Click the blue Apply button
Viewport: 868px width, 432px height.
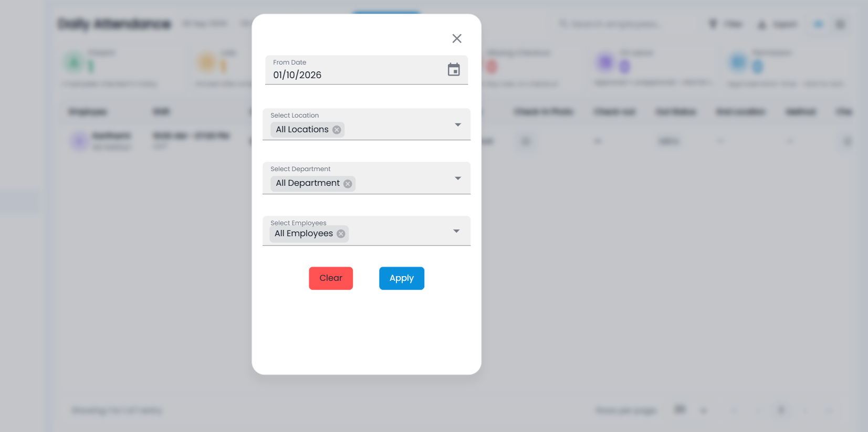[x=402, y=278]
